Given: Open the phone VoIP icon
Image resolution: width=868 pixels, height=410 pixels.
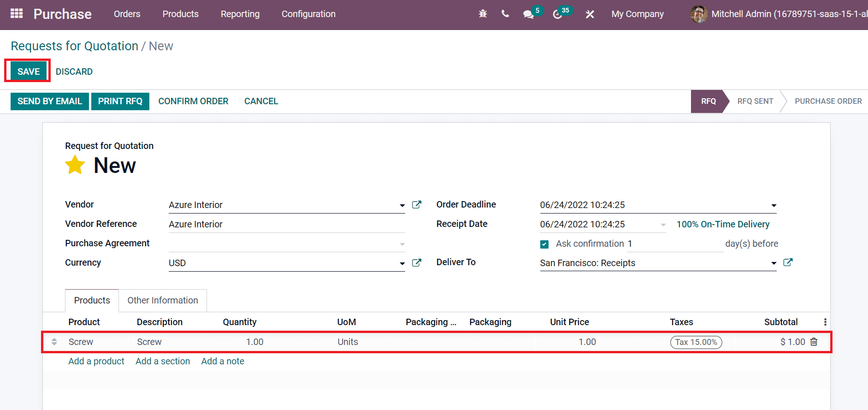Looking at the screenshot, I should pyautogui.click(x=505, y=14).
